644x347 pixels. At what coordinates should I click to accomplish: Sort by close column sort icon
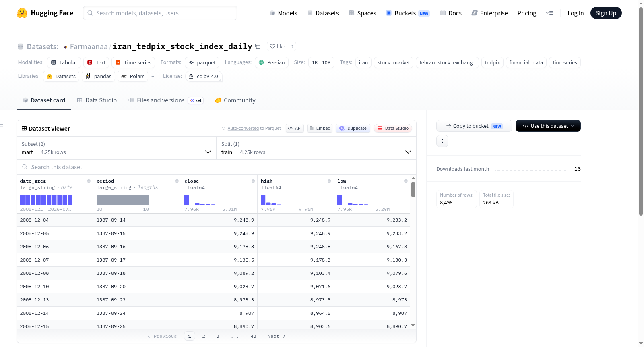253,181
